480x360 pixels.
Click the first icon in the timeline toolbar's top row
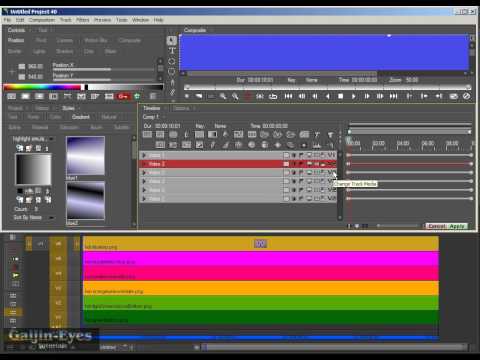(147, 135)
